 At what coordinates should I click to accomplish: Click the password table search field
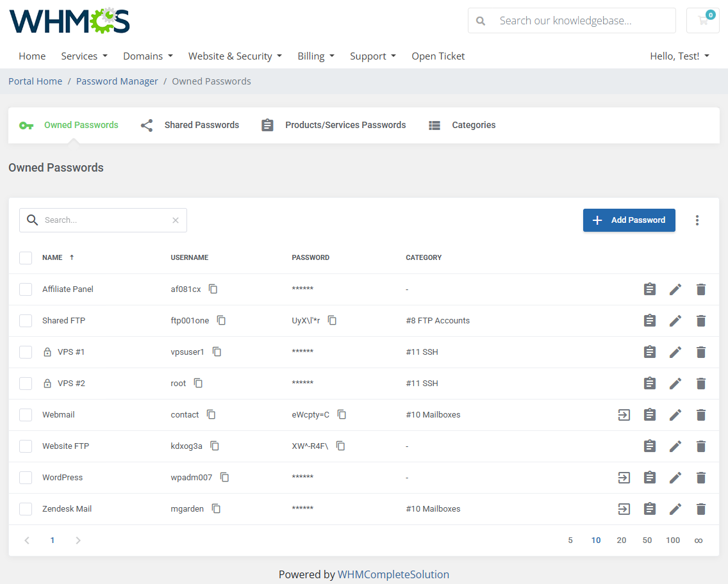106,220
